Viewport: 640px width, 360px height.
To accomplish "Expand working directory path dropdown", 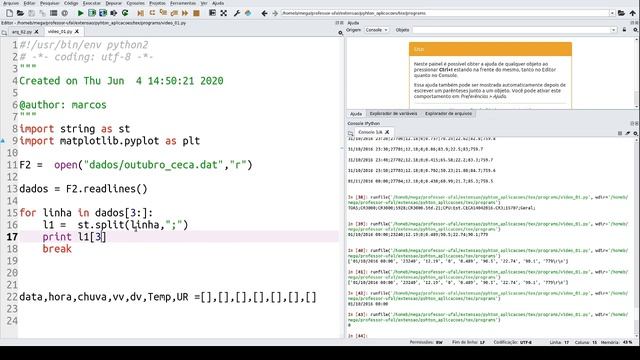I will click(612, 13).
